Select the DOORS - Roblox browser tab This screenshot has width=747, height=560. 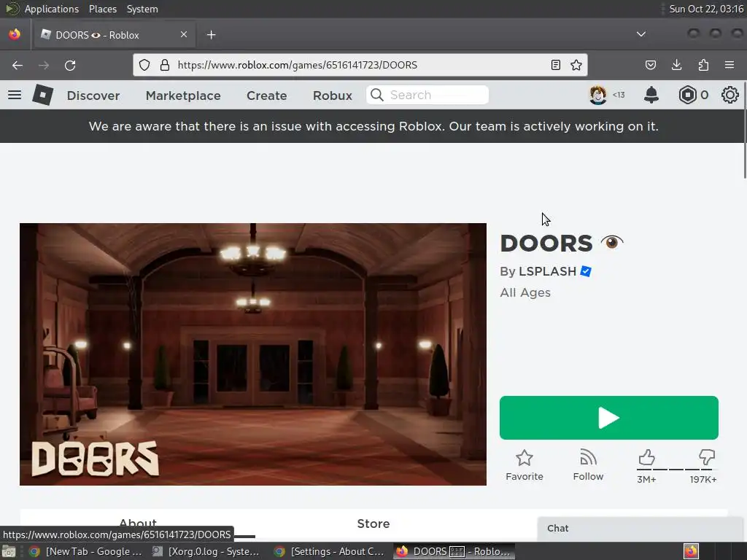(113, 35)
